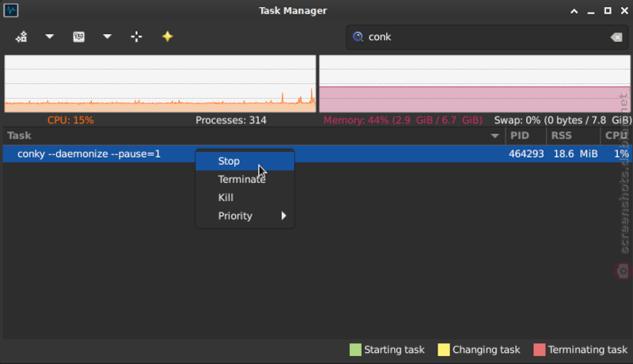Click the search magnifier icon
This screenshot has width=633, height=364.
tap(358, 37)
